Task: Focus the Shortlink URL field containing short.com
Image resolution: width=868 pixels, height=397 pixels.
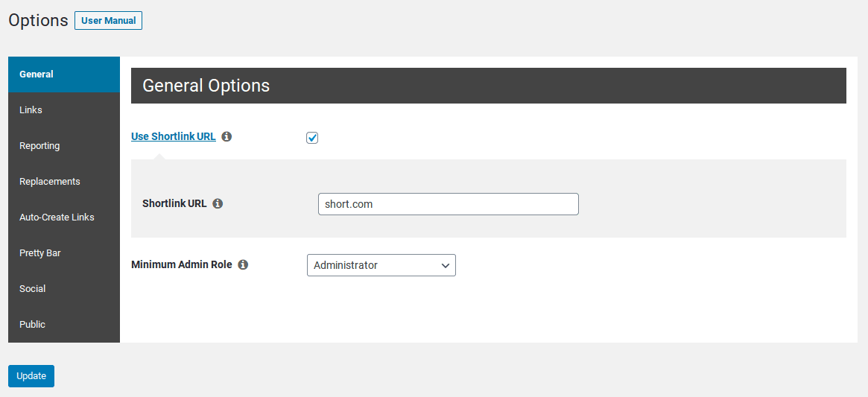Action: click(449, 204)
